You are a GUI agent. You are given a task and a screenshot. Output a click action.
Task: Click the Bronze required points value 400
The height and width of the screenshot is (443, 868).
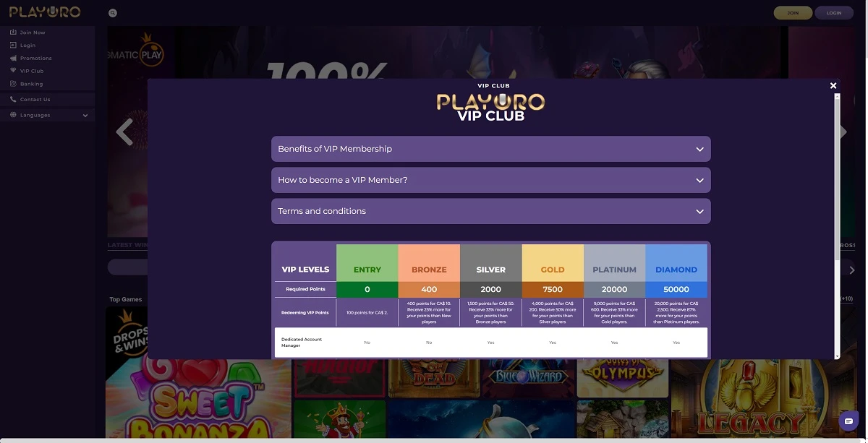[x=429, y=289]
